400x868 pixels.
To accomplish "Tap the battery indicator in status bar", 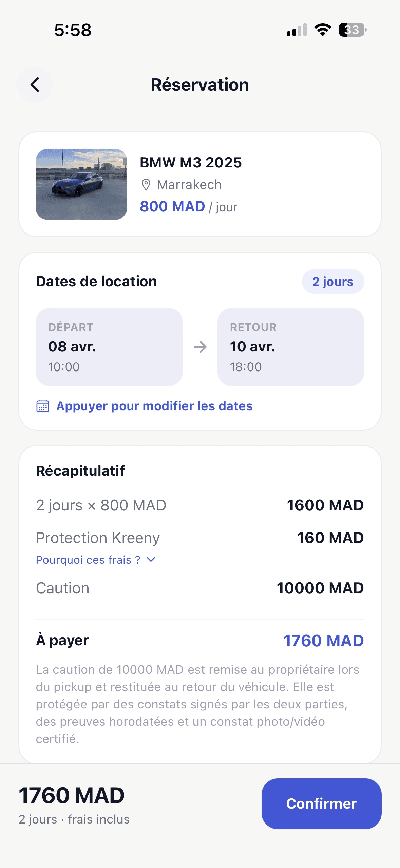I will 352,30.
